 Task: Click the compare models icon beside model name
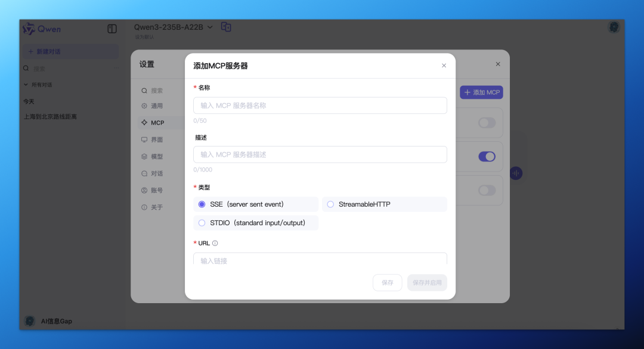pyautogui.click(x=226, y=27)
